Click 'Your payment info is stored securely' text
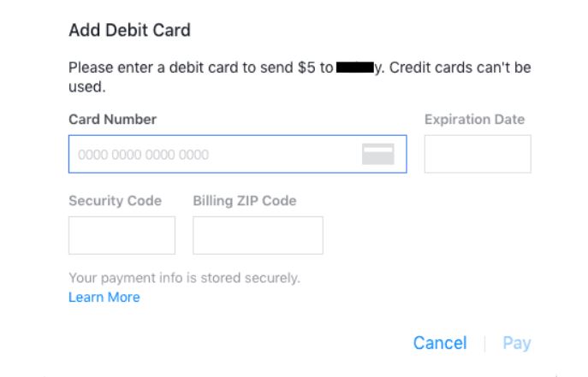This screenshot has width=588, height=377. pos(184,278)
